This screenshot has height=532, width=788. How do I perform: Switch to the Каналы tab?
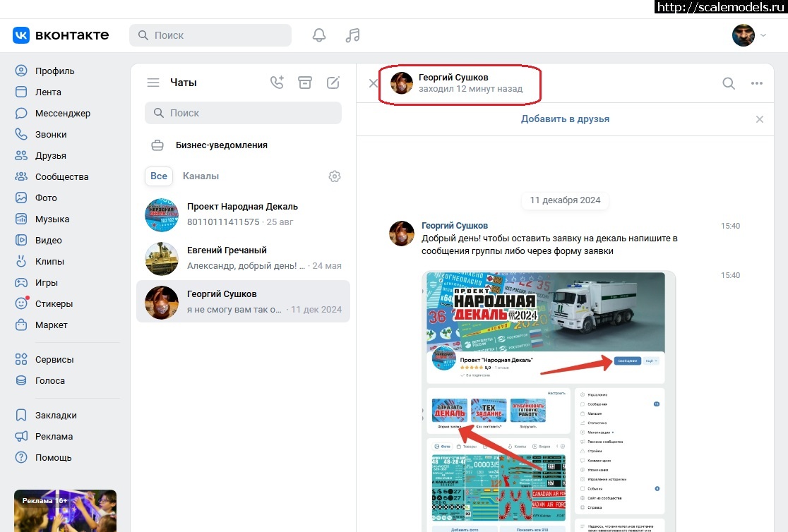(x=201, y=176)
